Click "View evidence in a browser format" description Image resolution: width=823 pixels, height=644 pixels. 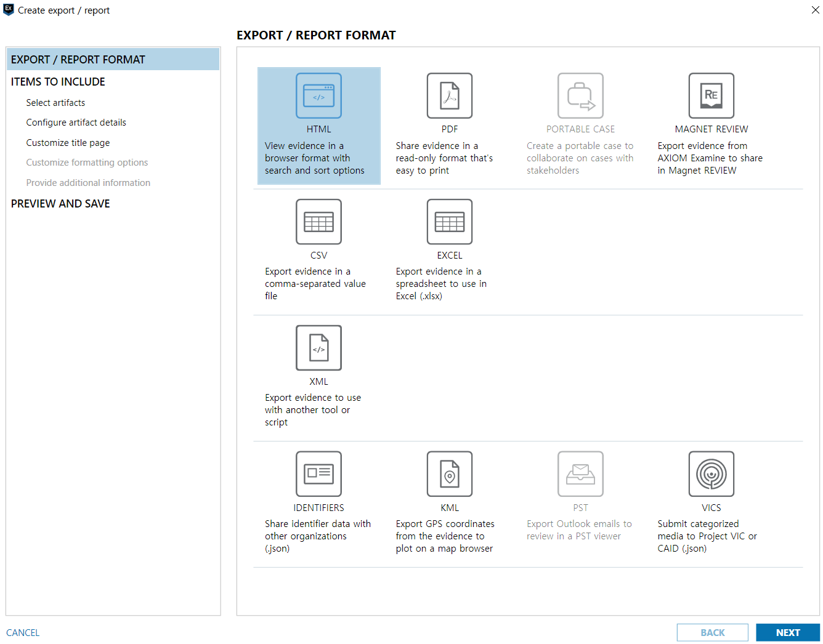(x=315, y=158)
